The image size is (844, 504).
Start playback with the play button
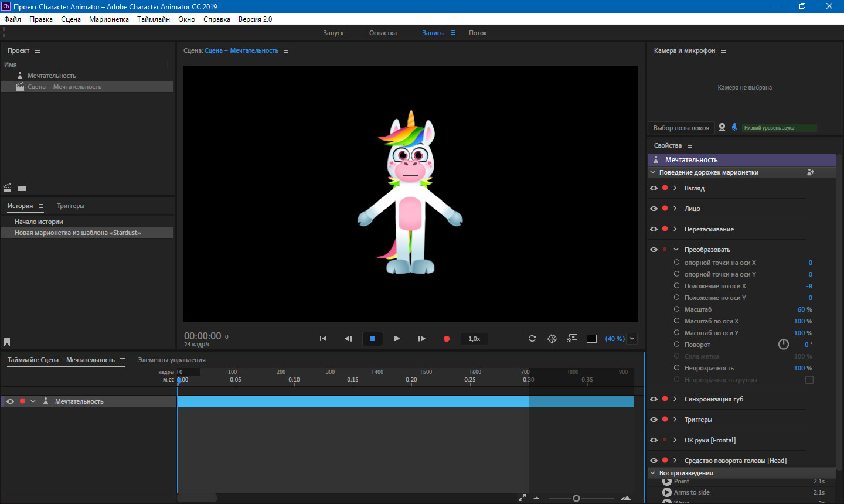tap(397, 339)
